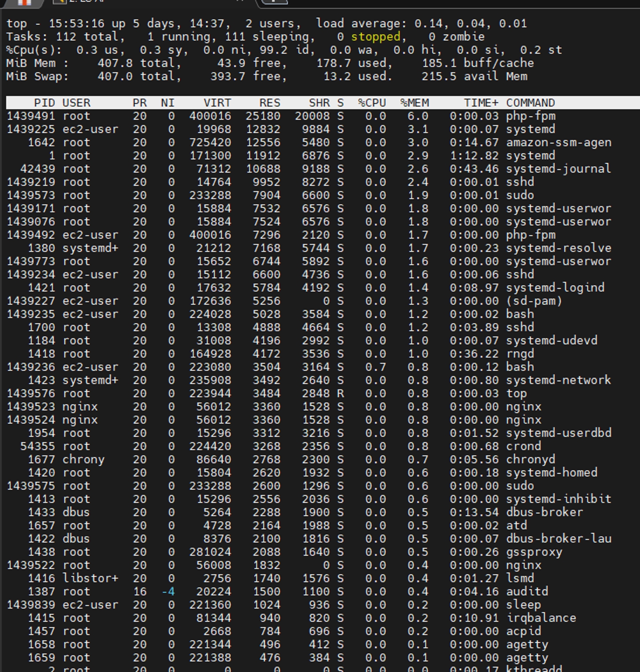
Task: Click the %MEM column header
Action: (414, 103)
